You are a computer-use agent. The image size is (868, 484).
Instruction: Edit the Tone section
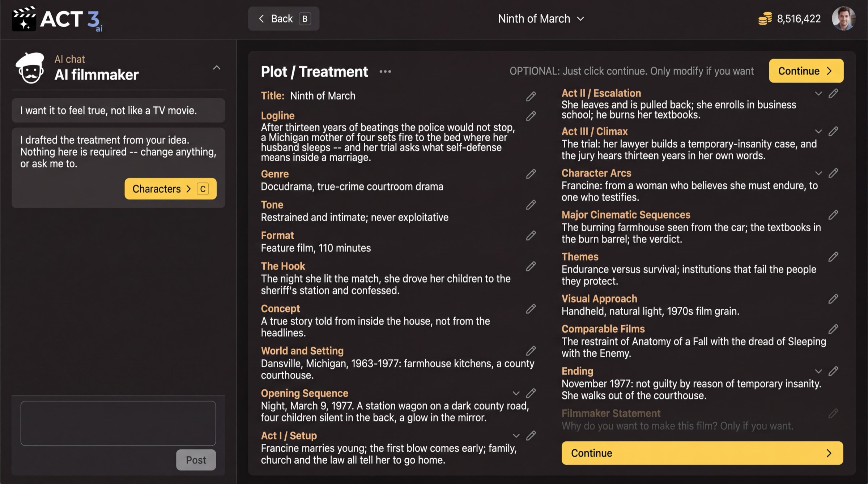(x=531, y=205)
